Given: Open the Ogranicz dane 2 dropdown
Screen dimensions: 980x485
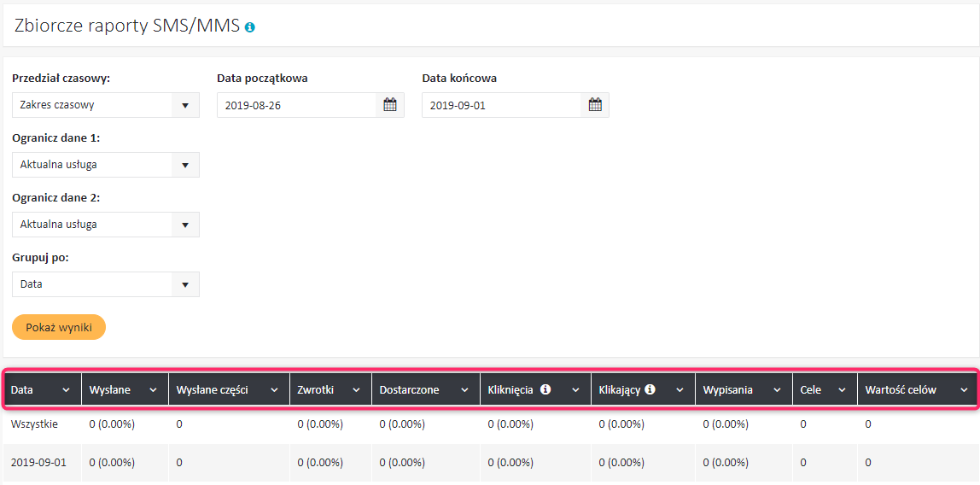Looking at the screenshot, I should coord(185,225).
